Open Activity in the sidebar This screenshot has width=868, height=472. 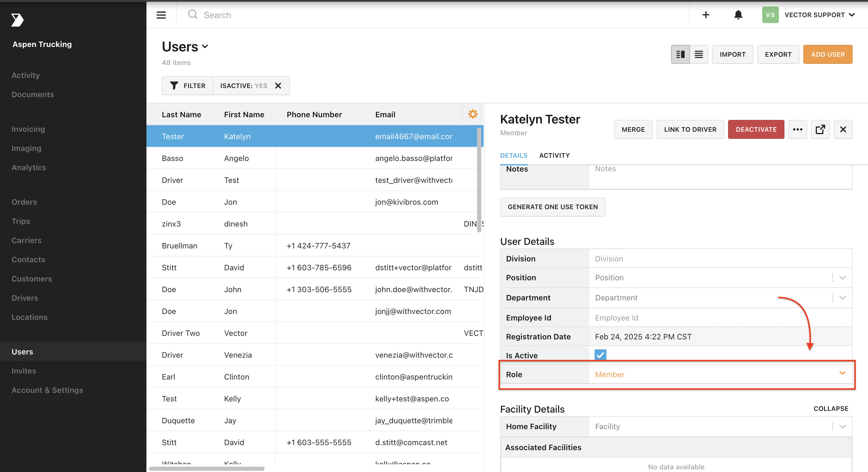coord(26,75)
